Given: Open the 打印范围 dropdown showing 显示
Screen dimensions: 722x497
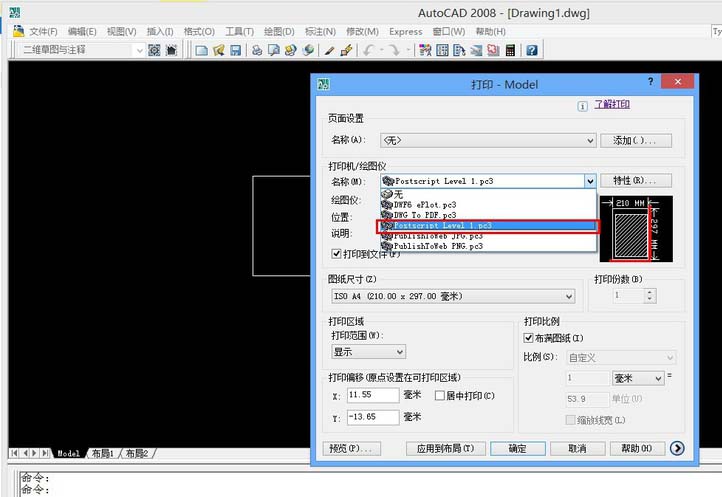Looking at the screenshot, I should 368,352.
